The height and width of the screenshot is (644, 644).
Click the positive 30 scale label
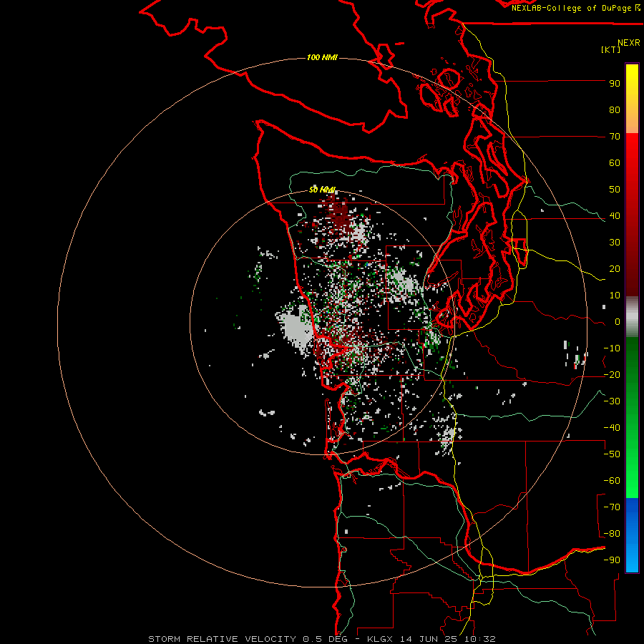pyautogui.click(x=615, y=243)
